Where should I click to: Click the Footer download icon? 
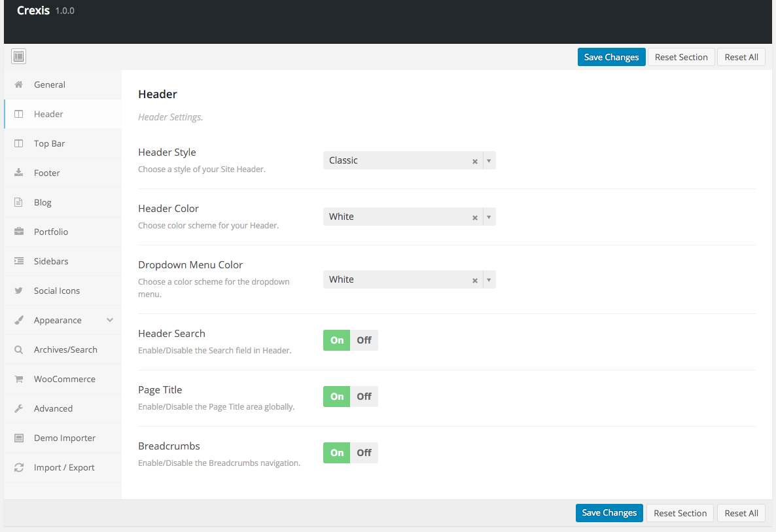point(19,173)
